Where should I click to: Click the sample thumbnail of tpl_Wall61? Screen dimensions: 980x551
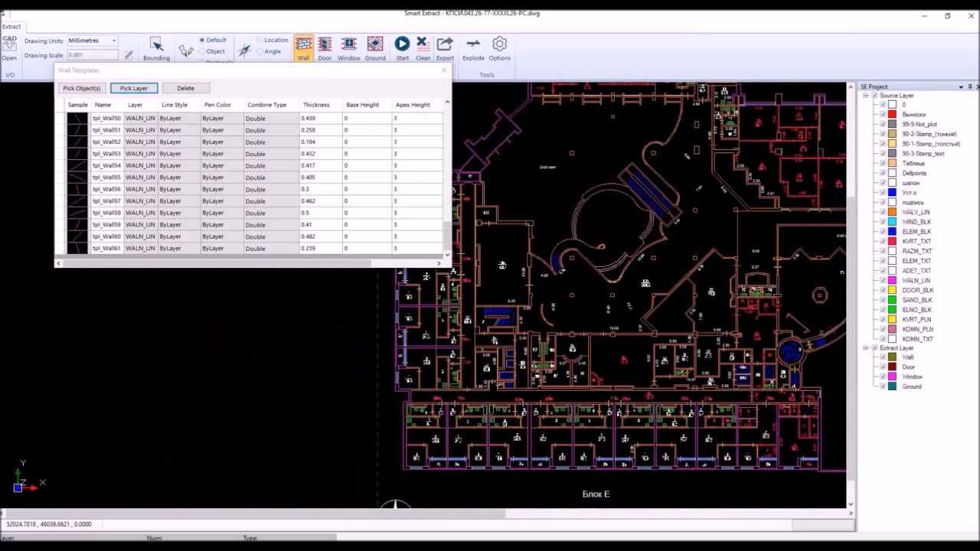77,248
